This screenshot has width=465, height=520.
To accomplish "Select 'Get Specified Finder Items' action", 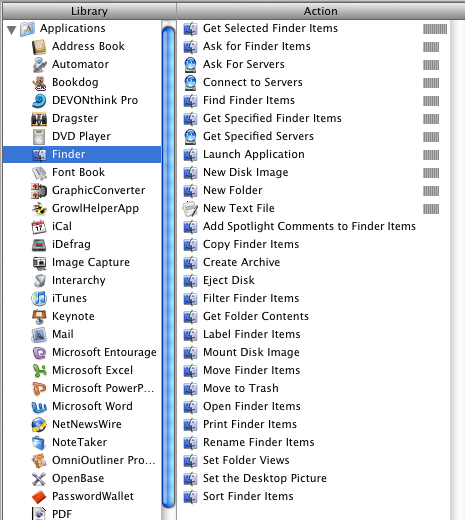I will pyautogui.click(x=272, y=118).
